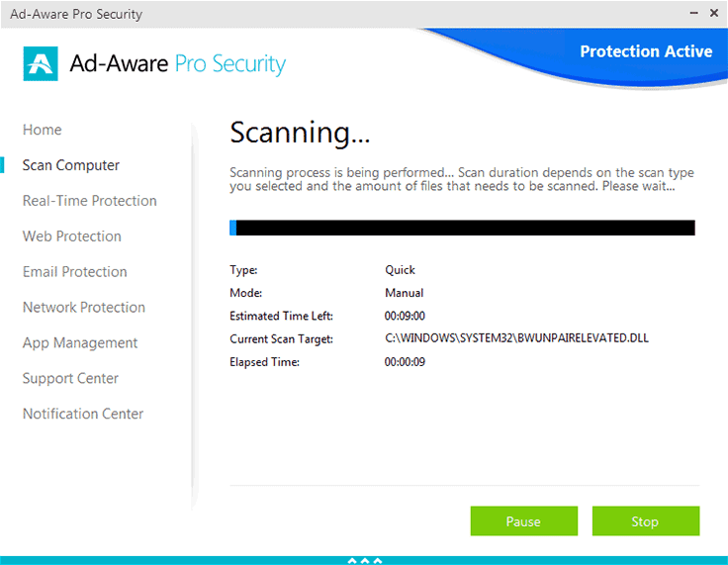Click the current scan target file path

point(516,338)
